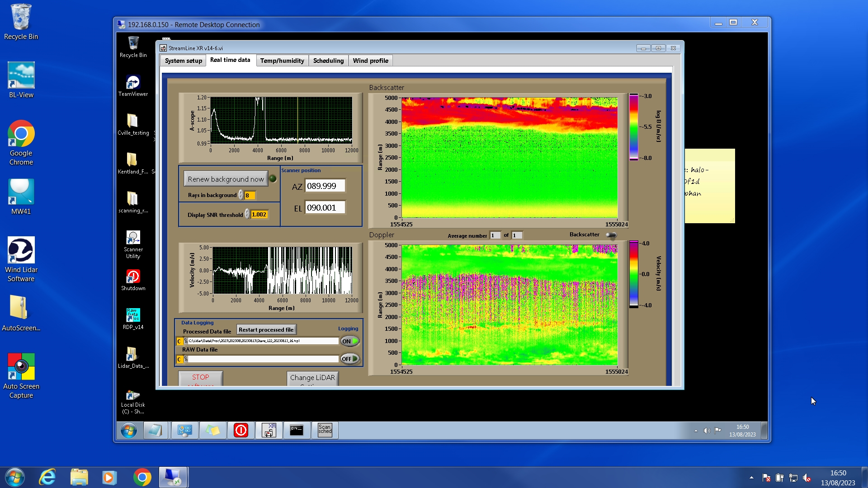Viewport: 868px width, 488px height.
Task: Open the Temp/humidity tab
Action: tap(282, 61)
